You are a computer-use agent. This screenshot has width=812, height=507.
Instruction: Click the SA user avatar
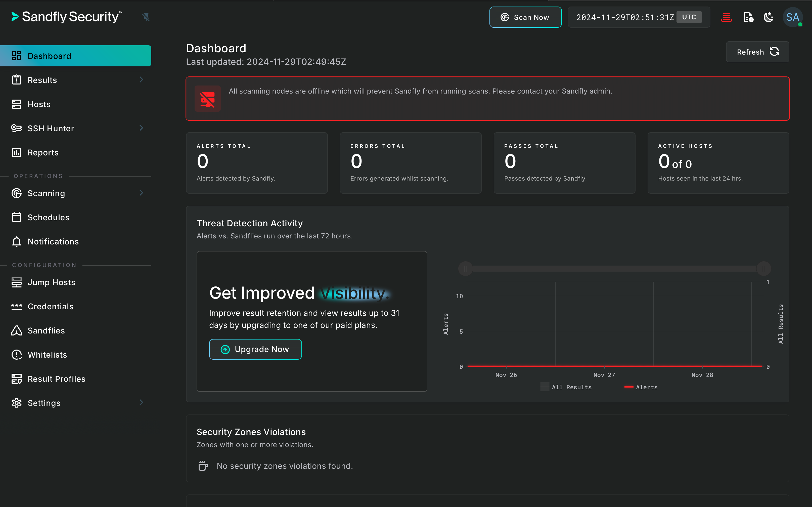(x=792, y=17)
